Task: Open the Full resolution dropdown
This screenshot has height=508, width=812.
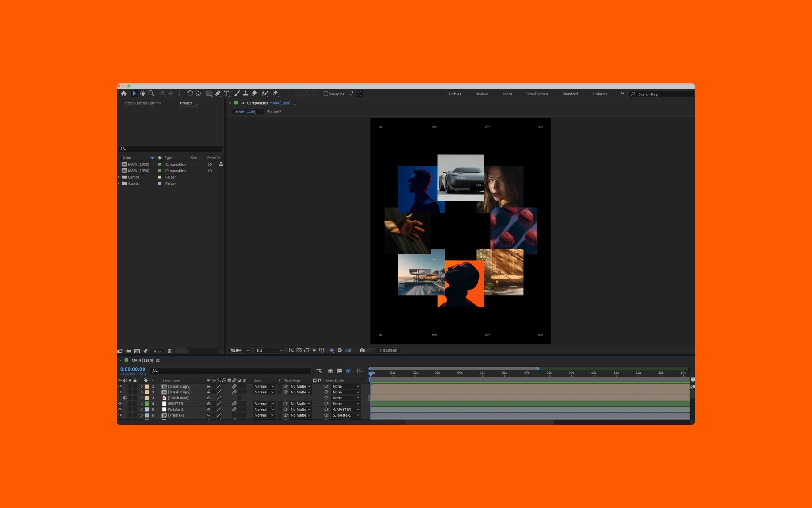Action: [269, 351]
